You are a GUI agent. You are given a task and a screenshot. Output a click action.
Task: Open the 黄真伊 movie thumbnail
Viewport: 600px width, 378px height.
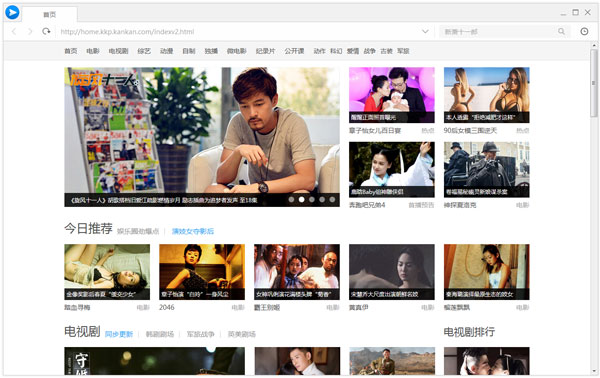click(391, 272)
